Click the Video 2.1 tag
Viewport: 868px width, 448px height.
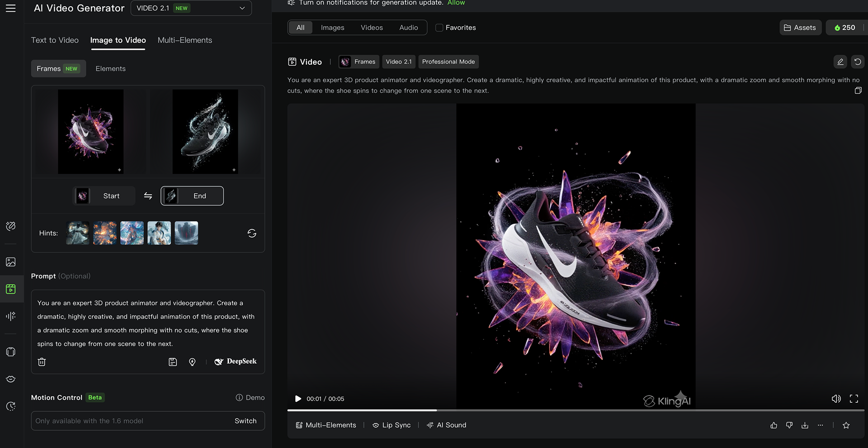(x=399, y=62)
